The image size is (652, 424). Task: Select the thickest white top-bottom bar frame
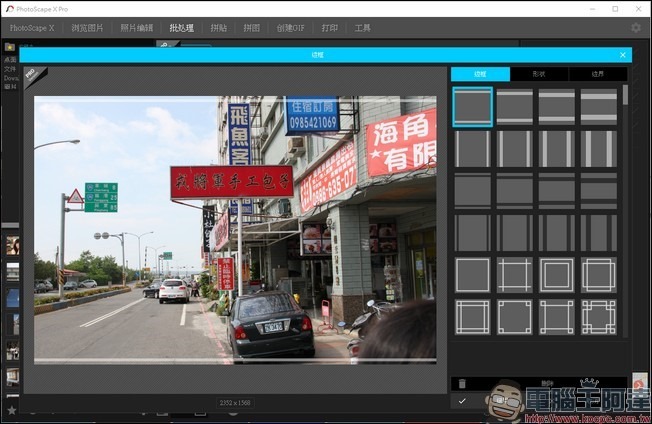click(x=598, y=107)
